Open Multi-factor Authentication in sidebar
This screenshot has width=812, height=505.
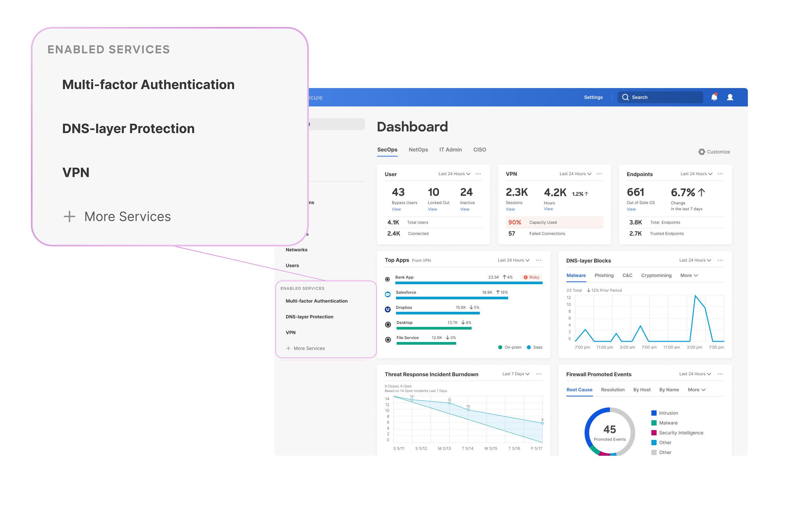[x=317, y=301]
